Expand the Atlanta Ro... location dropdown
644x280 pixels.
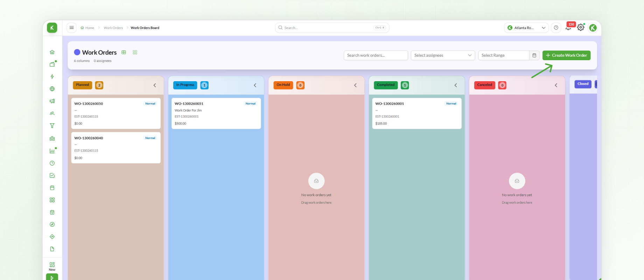click(526, 28)
